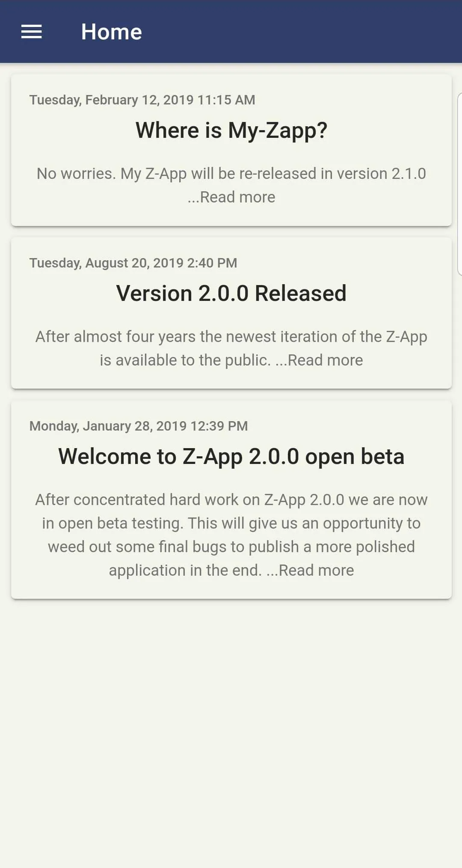Select the January 28, 2019 date stamp
The height and width of the screenshot is (868, 462).
click(x=138, y=426)
